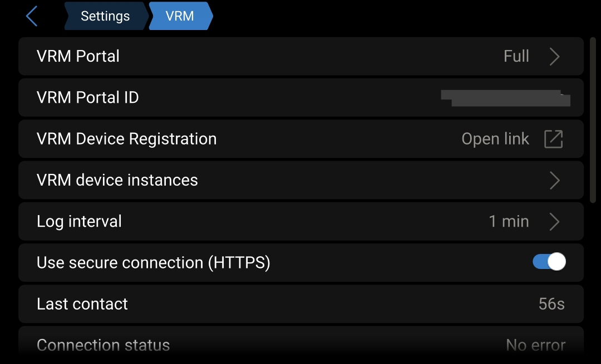Image resolution: width=601 pixels, height=364 pixels.
Task: Go to Settings breadcrumb
Action: pyautogui.click(x=105, y=16)
